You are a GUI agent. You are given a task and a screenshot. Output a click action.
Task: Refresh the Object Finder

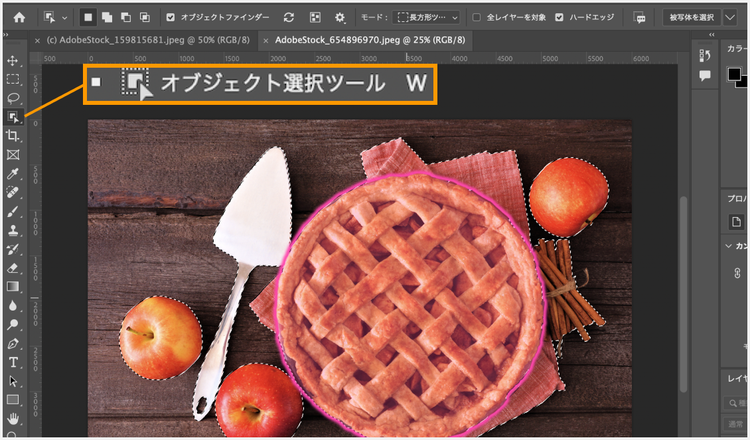pyautogui.click(x=289, y=17)
